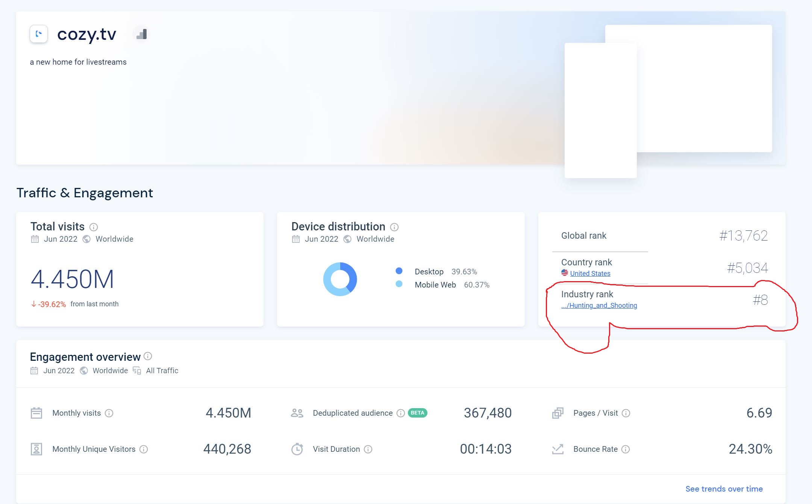Screen dimensions: 812x504
Task: Click the United States flag icon
Action: (x=565, y=273)
